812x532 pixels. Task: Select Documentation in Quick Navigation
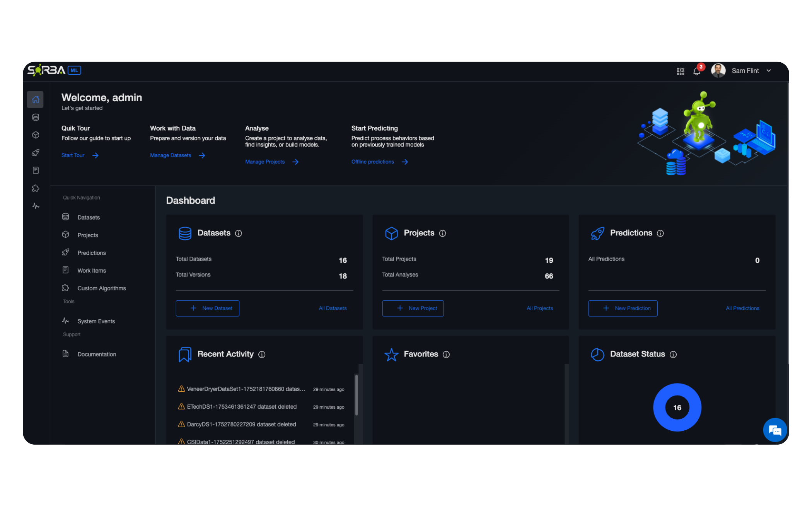pos(96,354)
